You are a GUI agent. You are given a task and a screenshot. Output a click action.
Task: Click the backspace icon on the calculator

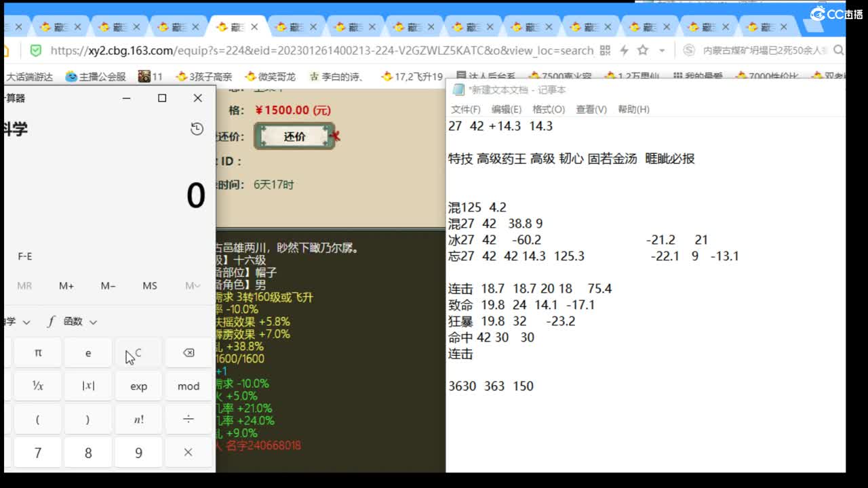pos(188,352)
